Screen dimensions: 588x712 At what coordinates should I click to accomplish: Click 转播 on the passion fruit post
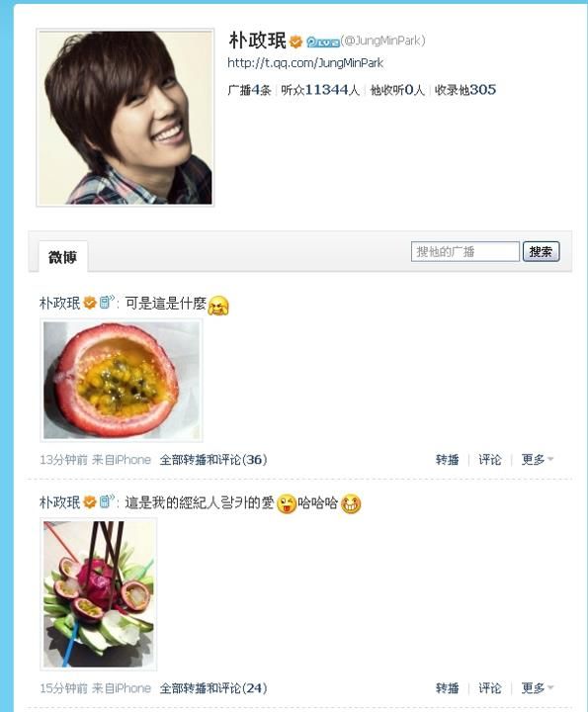pos(447,460)
